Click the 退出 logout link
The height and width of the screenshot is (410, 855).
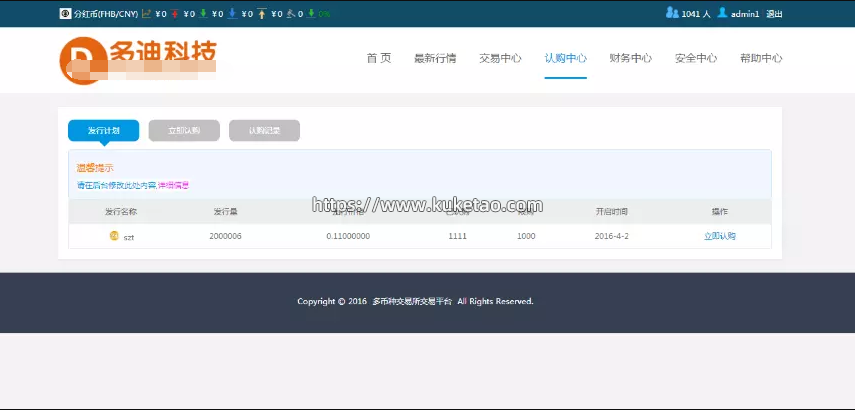(x=774, y=14)
